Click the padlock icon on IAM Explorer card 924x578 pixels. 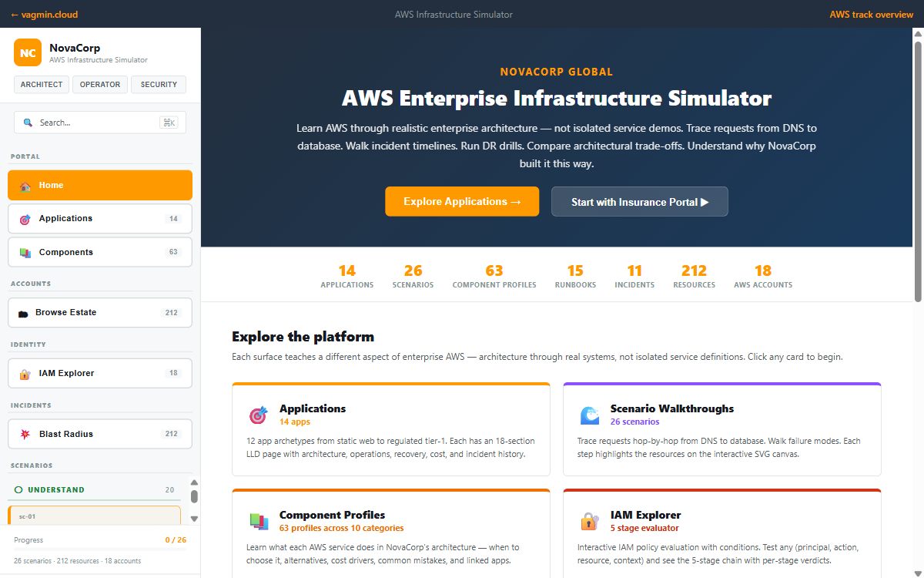tap(589, 522)
